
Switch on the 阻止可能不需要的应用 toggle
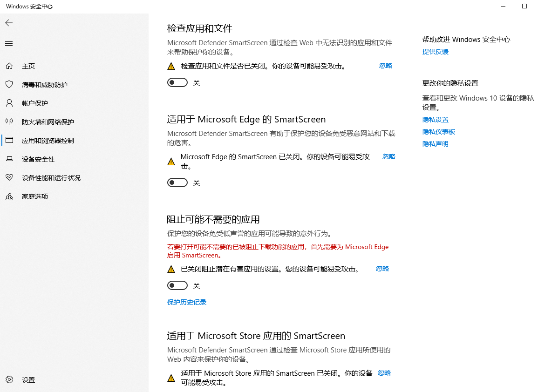pos(177,285)
